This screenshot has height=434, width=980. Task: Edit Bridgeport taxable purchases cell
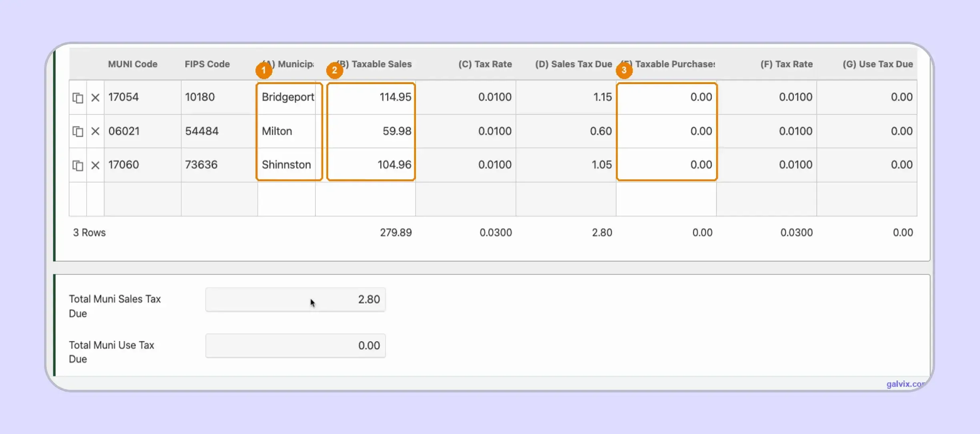tap(667, 97)
